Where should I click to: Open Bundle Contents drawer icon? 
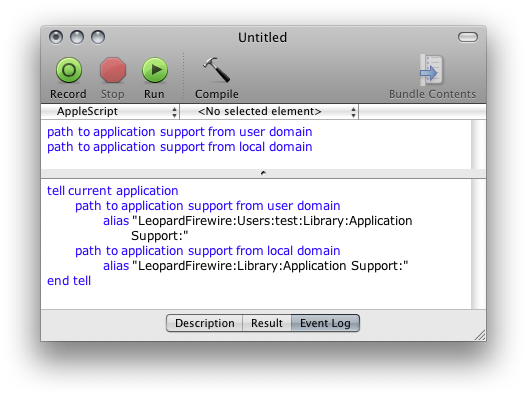pyautogui.click(x=432, y=70)
